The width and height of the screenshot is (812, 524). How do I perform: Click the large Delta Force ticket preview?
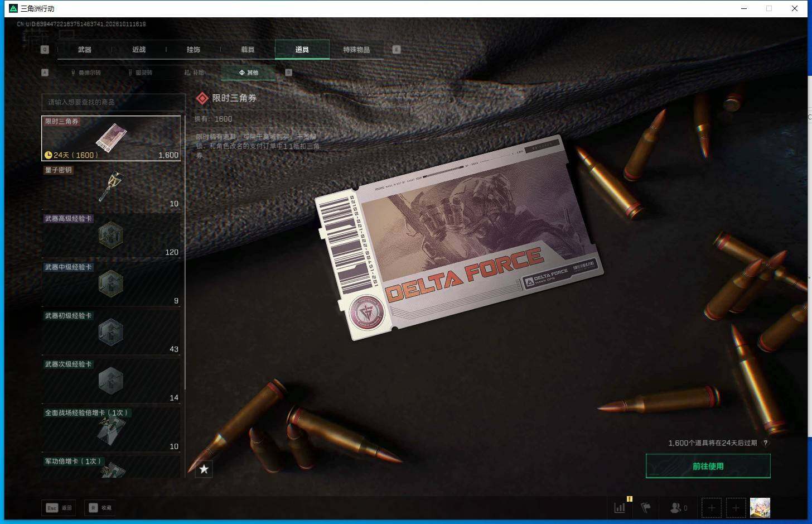pos(459,237)
